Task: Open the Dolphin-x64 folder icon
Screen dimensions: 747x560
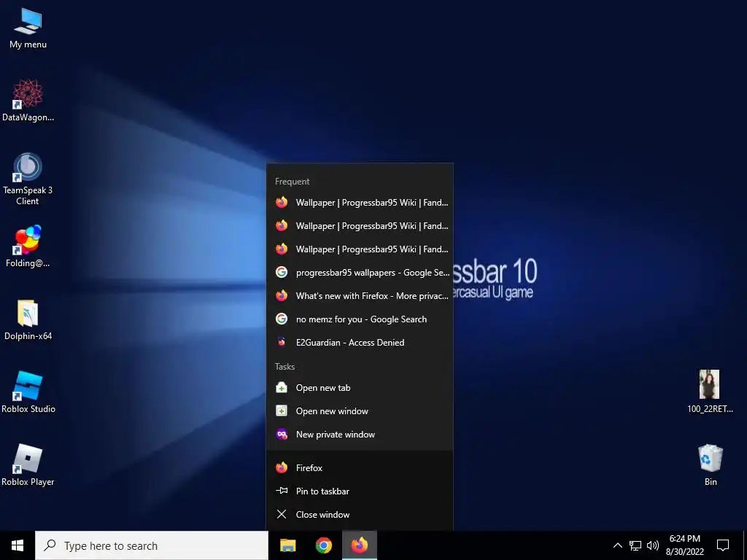Action: [28, 320]
